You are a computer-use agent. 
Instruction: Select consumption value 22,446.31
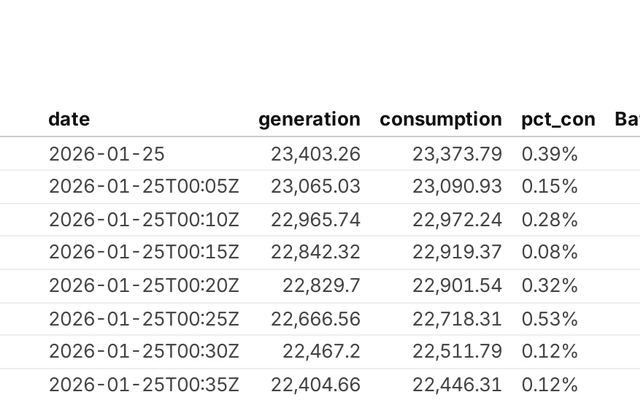(x=457, y=385)
